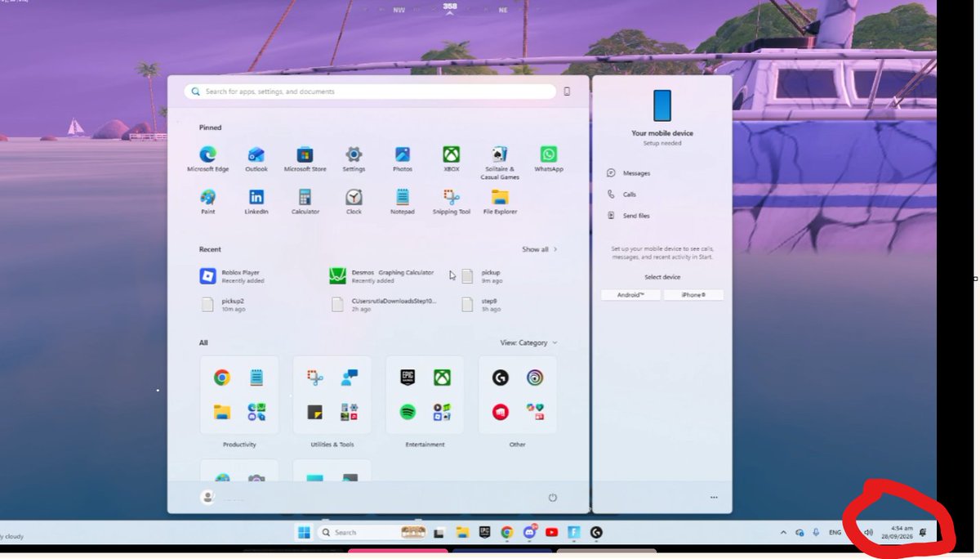Launch WhatsApp from pinned apps

[549, 159]
